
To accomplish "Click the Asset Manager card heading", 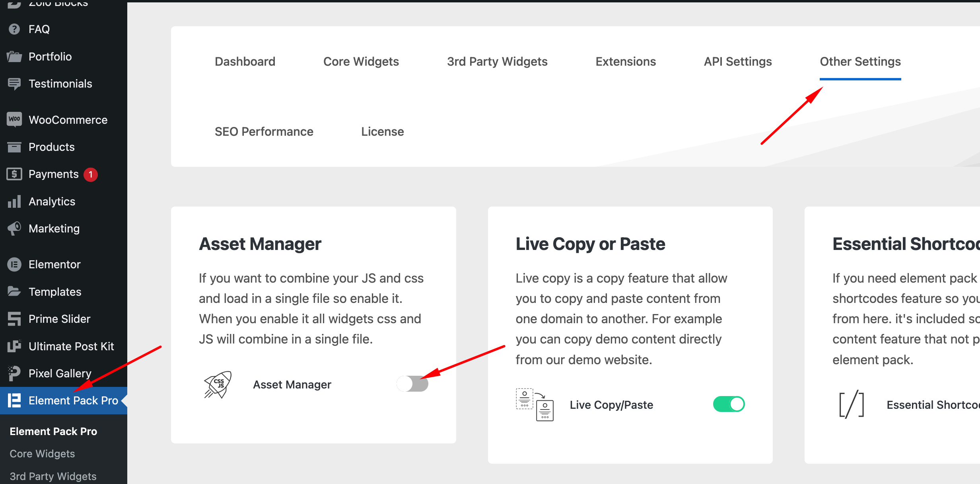I will click(x=260, y=244).
